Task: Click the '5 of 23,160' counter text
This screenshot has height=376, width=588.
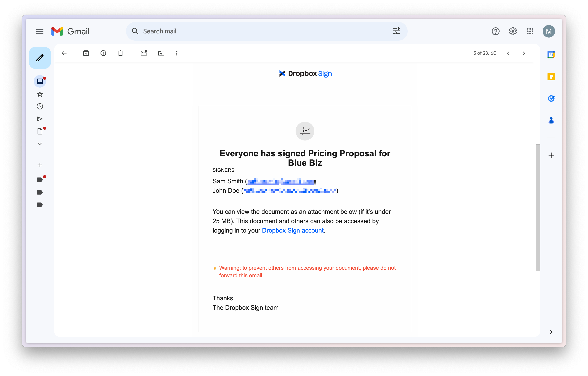Action: click(x=485, y=53)
